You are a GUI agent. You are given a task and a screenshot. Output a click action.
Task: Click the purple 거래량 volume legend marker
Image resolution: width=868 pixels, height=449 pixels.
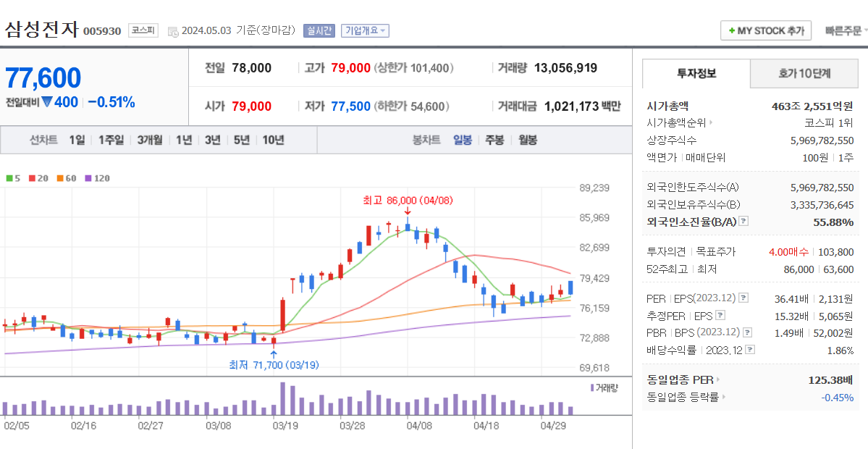tap(592, 387)
